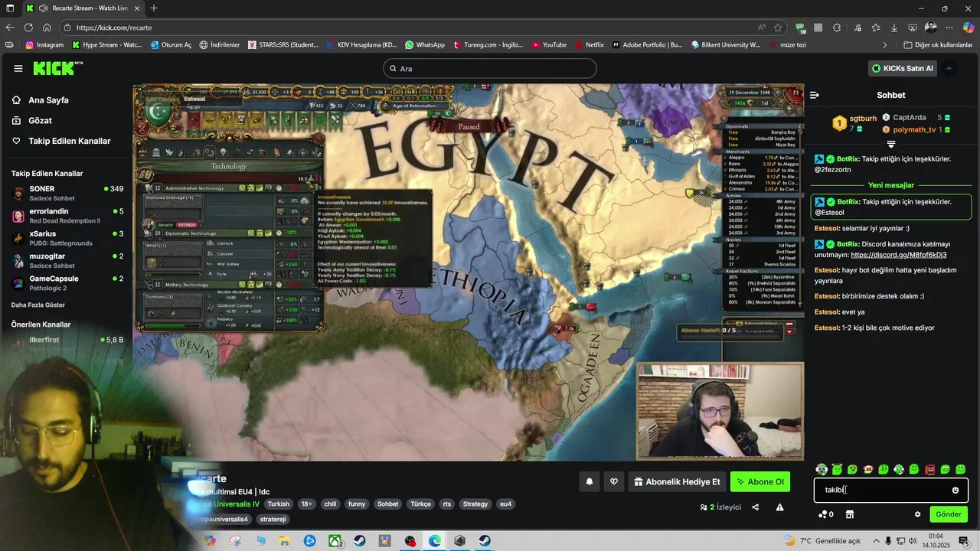Click Abonelik Hediye Et button

(677, 481)
